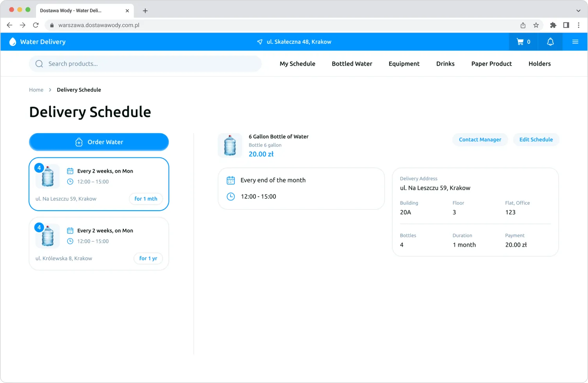Go to Bottled Water category
Viewport: 588px width, 383px height.
coord(352,64)
